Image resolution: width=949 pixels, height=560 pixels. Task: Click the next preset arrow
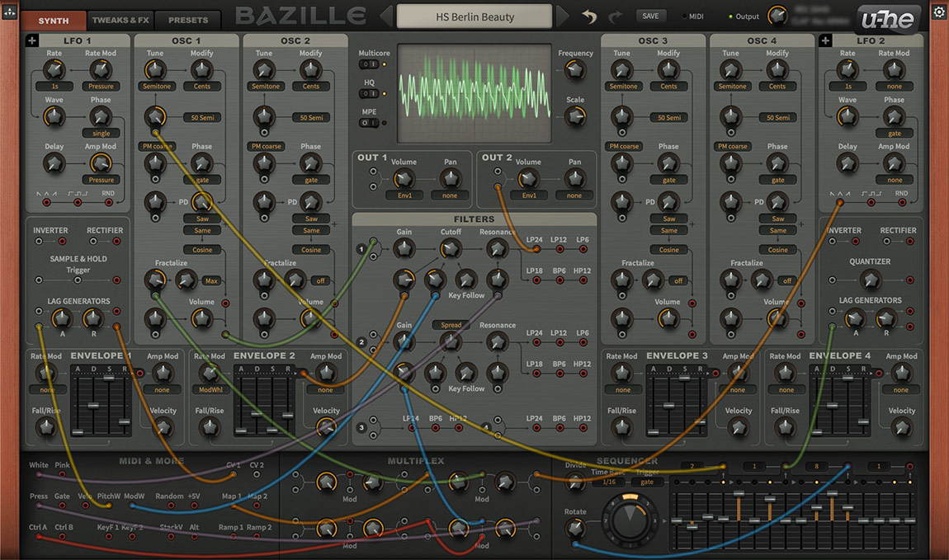[563, 16]
